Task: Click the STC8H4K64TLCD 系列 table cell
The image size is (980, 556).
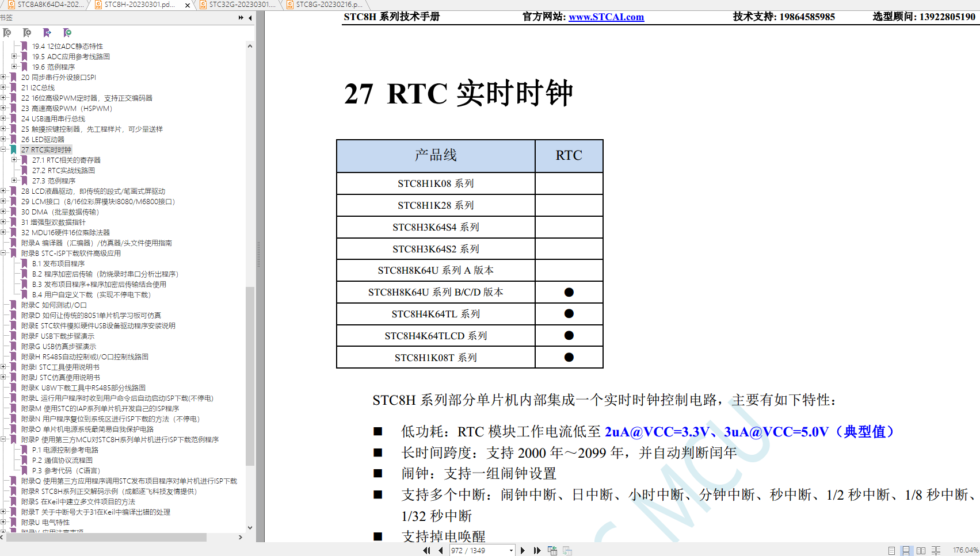Action: tap(436, 336)
